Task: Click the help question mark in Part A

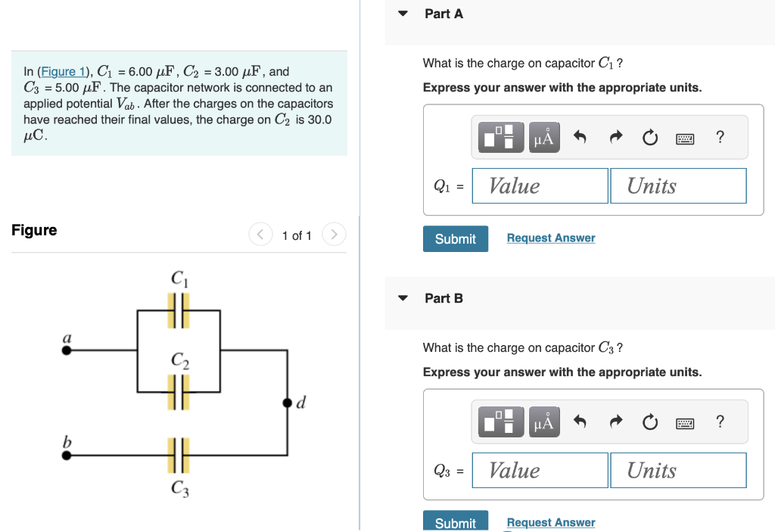Action: click(720, 137)
